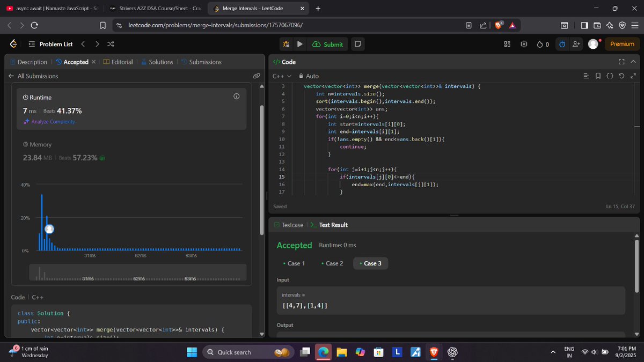Go to the previous problem arrow
Screen dimensions: 644x362
tap(83, 44)
